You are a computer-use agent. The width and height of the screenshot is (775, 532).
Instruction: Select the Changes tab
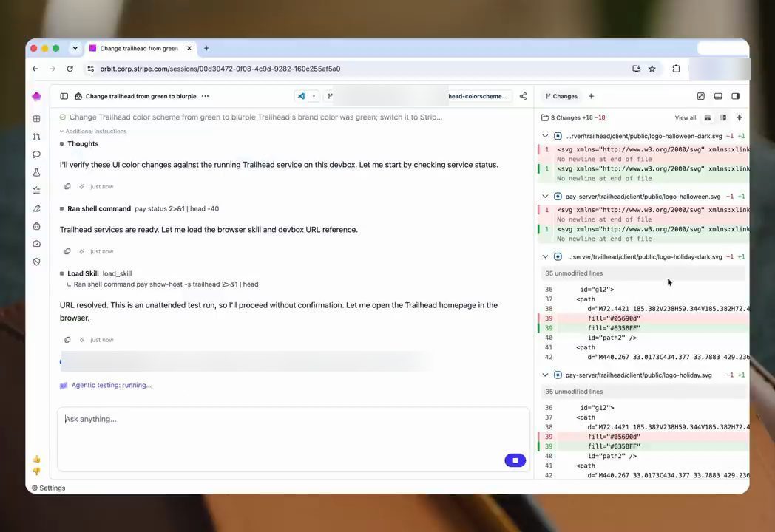click(x=561, y=96)
